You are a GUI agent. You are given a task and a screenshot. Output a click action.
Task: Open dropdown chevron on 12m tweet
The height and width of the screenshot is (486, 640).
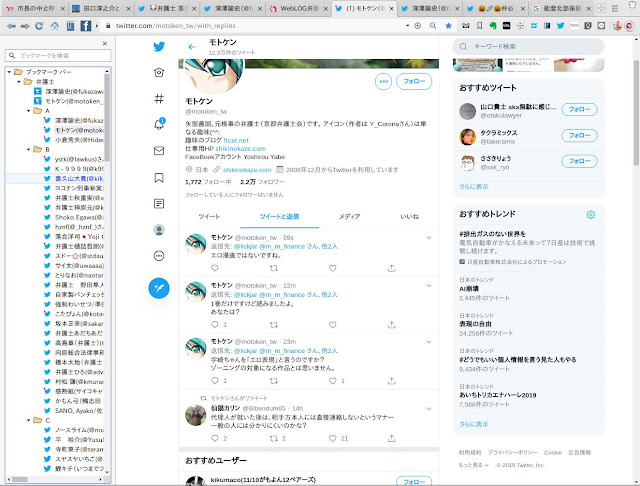[429, 286]
